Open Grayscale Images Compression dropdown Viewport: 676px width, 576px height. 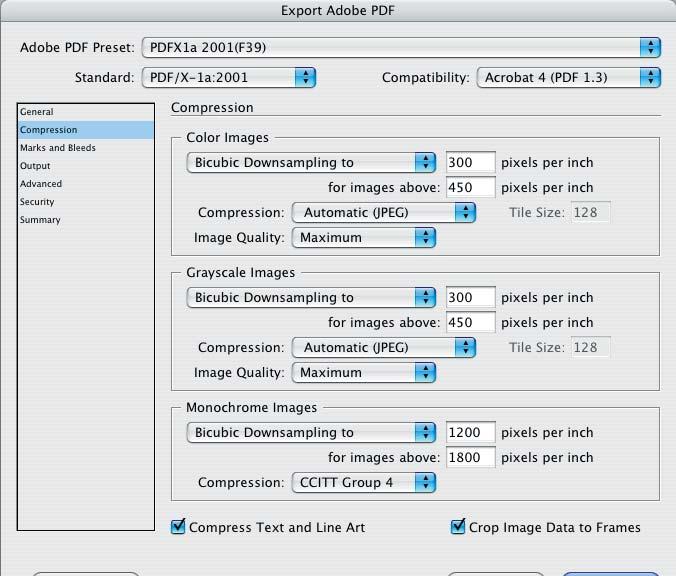point(384,347)
